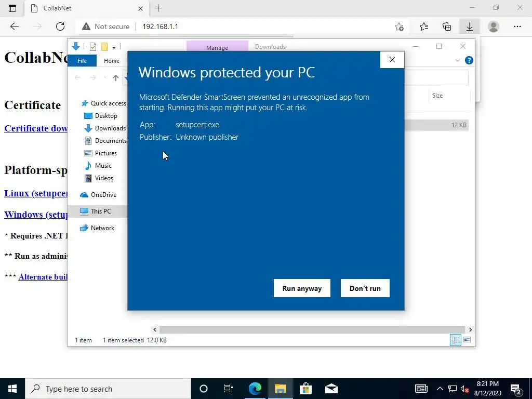Expand the Explorer ribbon chevron
532x399 pixels.
point(457,60)
